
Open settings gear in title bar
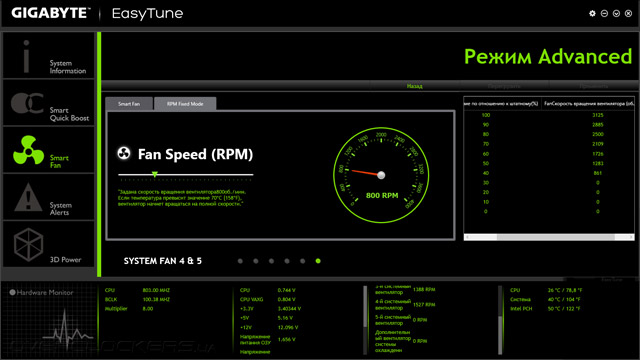click(592, 13)
